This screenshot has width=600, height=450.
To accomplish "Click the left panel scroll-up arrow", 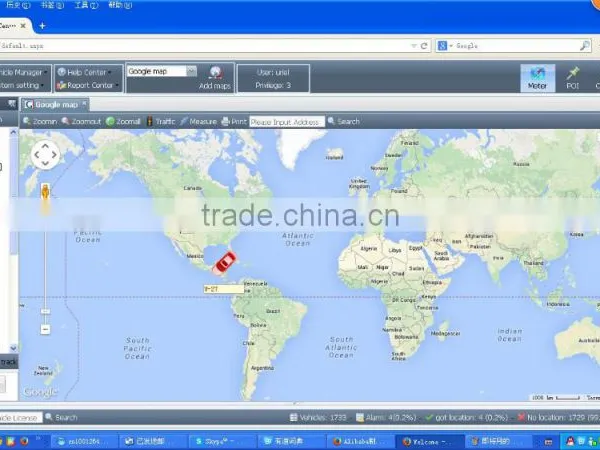I will coord(13,132).
